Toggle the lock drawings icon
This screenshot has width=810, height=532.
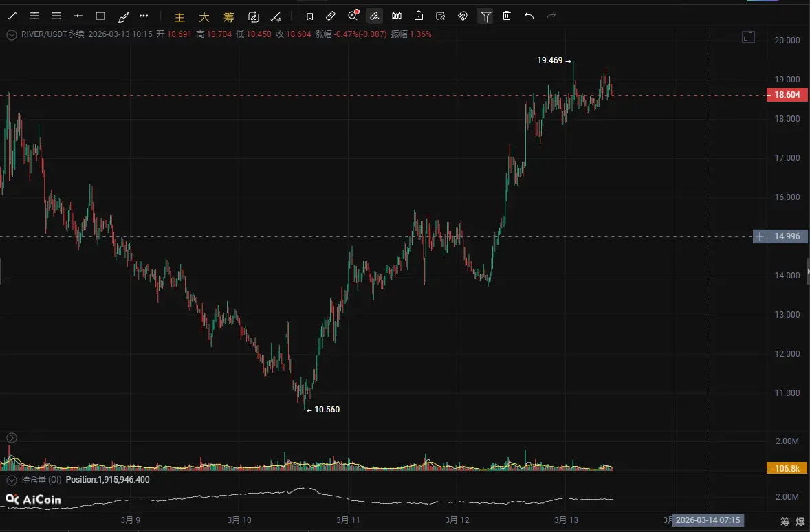pos(419,16)
